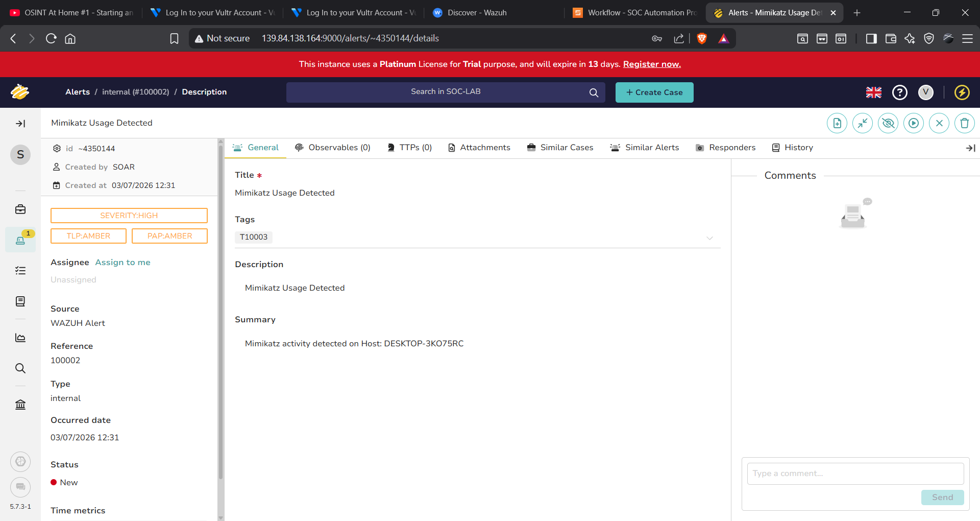Open the Responders tab

[x=726, y=148]
